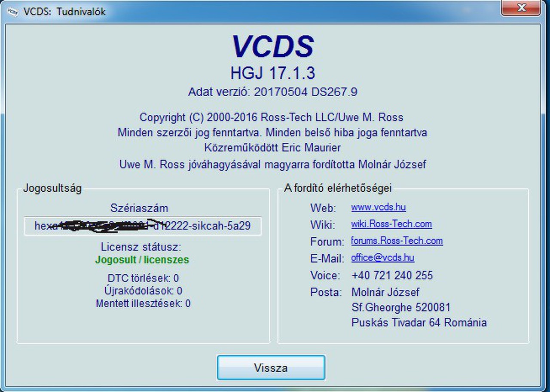Click the Szériaszám serial number field
The width and height of the screenshot is (550, 392).
tap(143, 226)
